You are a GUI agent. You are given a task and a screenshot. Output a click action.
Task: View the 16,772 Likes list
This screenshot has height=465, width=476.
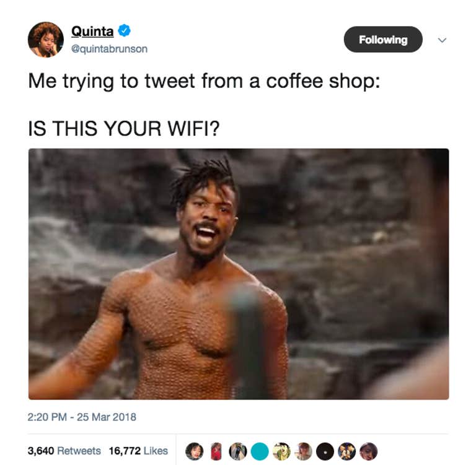[138, 451]
